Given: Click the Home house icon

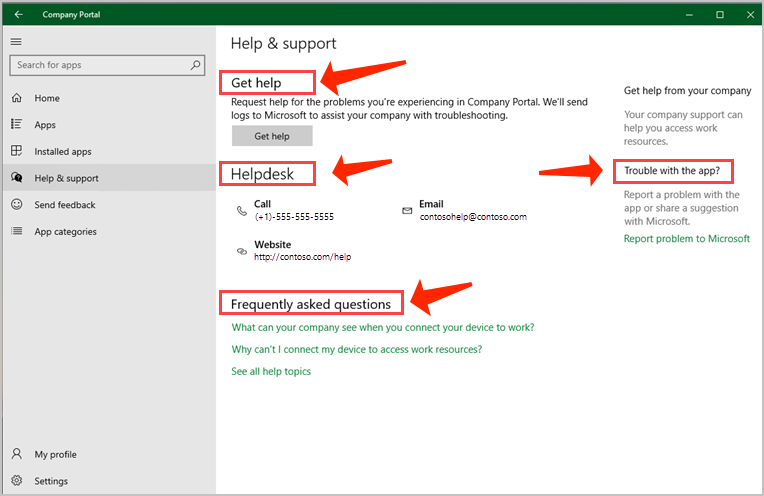Looking at the screenshot, I should point(17,98).
